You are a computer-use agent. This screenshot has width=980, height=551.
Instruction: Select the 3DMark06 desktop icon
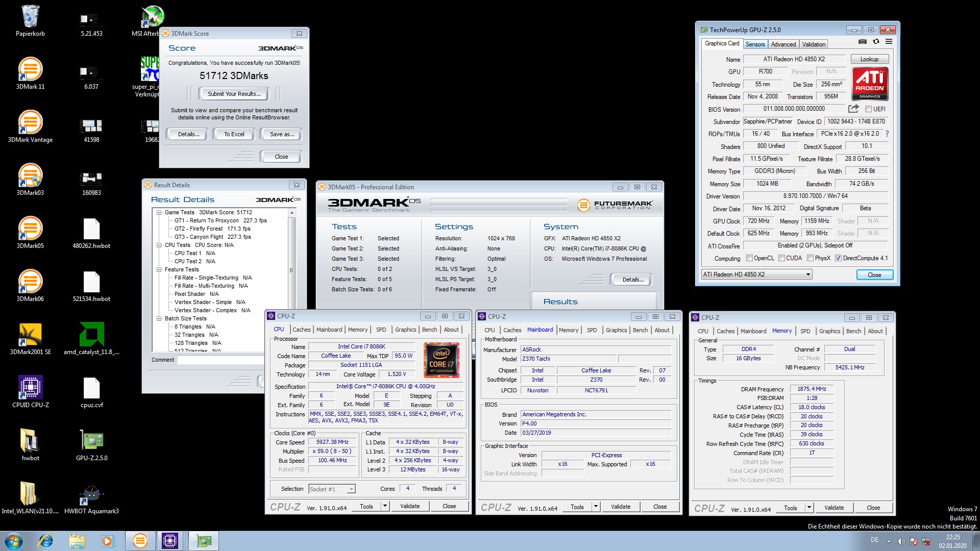pyautogui.click(x=30, y=287)
